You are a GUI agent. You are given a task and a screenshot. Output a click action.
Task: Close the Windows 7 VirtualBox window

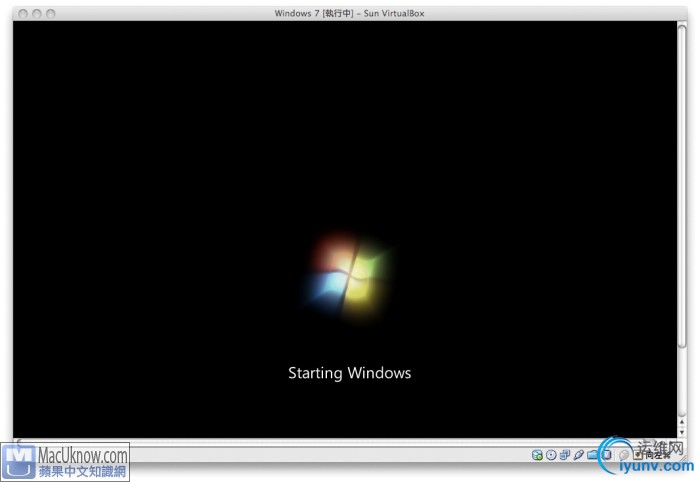coord(23,14)
